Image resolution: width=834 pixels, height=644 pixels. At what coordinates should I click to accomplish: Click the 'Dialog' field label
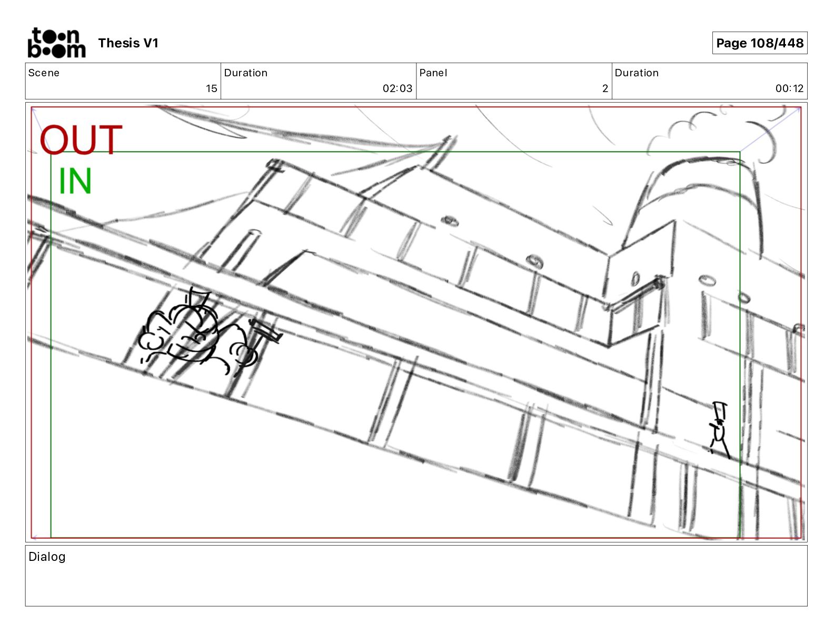tap(47, 557)
